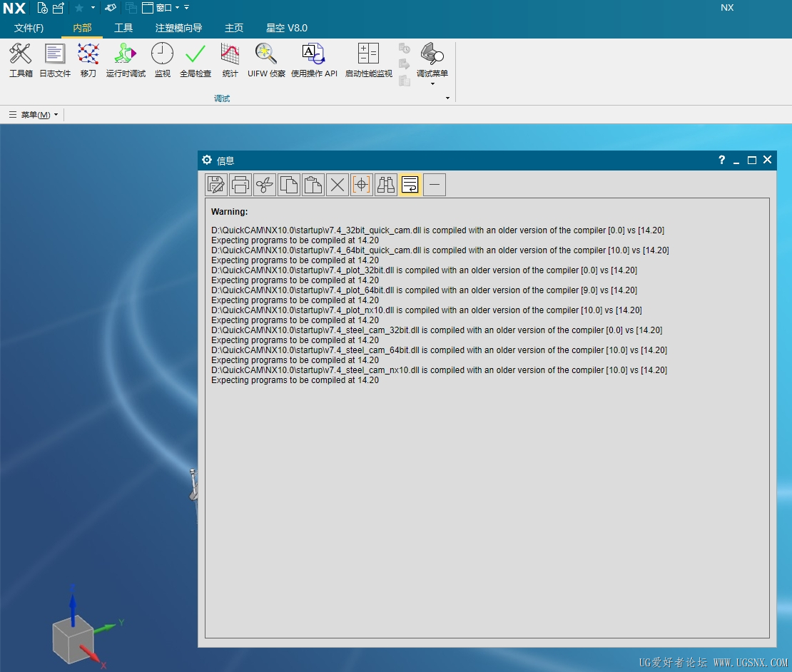Click the crosshair target icon in 信息 toolbar
The height and width of the screenshot is (672, 792).
coord(362,185)
